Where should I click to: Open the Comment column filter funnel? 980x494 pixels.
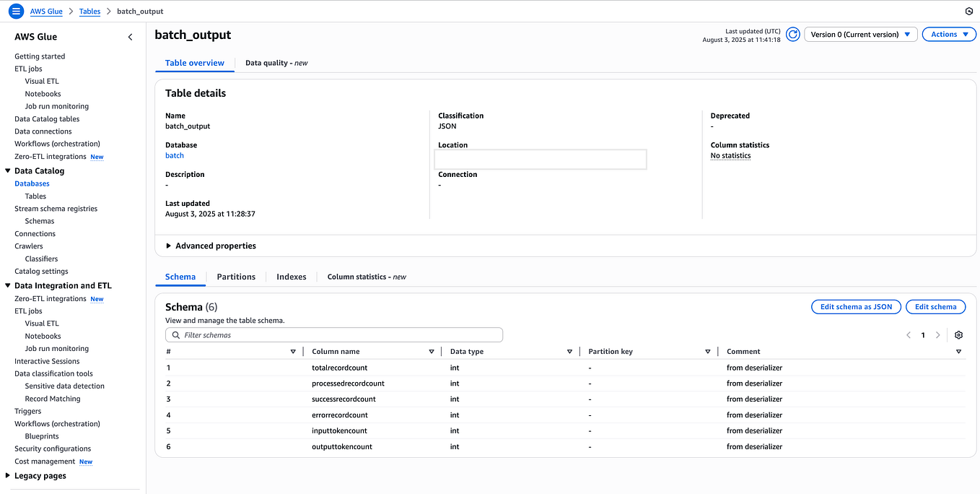[958, 351]
